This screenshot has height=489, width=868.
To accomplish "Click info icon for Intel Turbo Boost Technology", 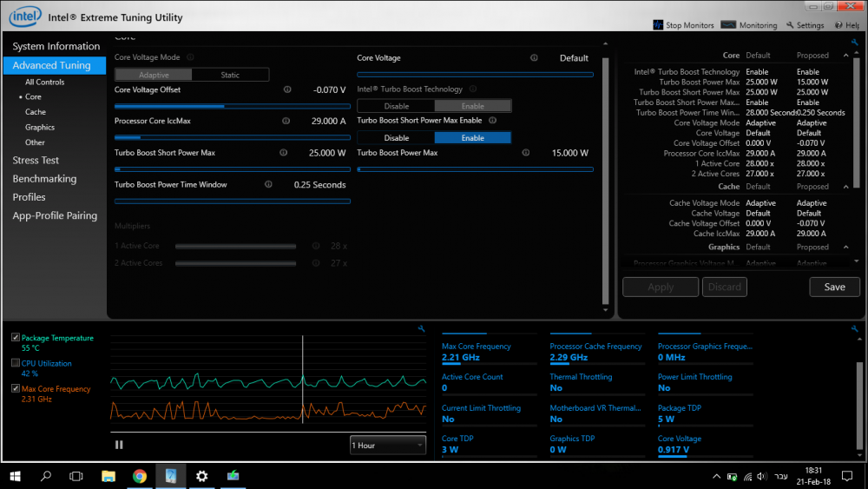I will [473, 89].
